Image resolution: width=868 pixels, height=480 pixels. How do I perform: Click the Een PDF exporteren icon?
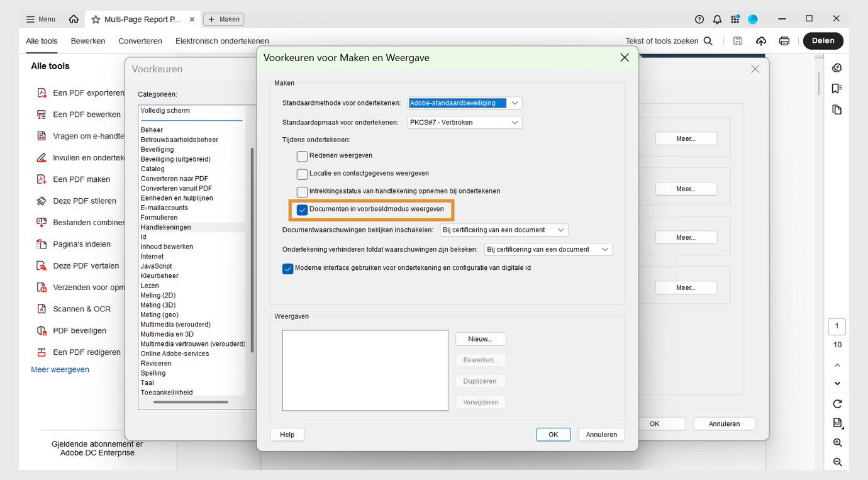pos(42,93)
